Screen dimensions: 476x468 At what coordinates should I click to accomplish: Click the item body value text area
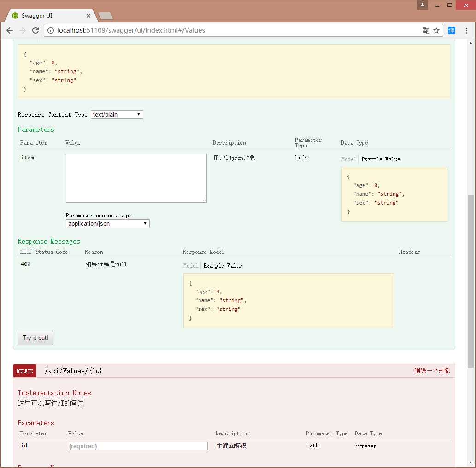[x=136, y=178]
